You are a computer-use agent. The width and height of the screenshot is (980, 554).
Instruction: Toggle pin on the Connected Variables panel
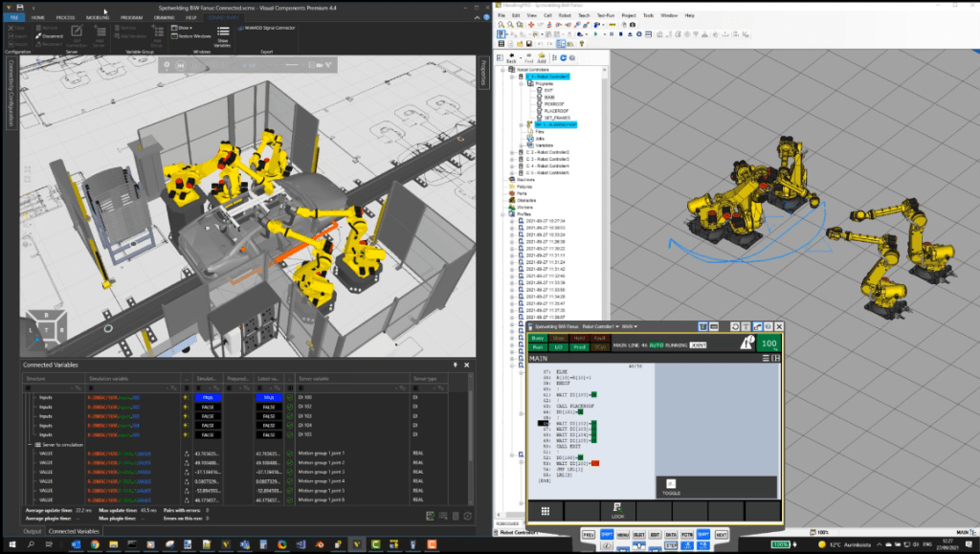tap(455, 365)
